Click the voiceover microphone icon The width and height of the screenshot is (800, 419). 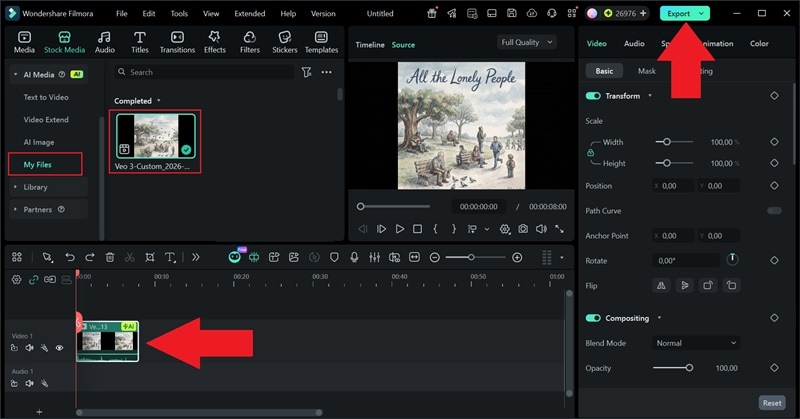coord(354,257)
